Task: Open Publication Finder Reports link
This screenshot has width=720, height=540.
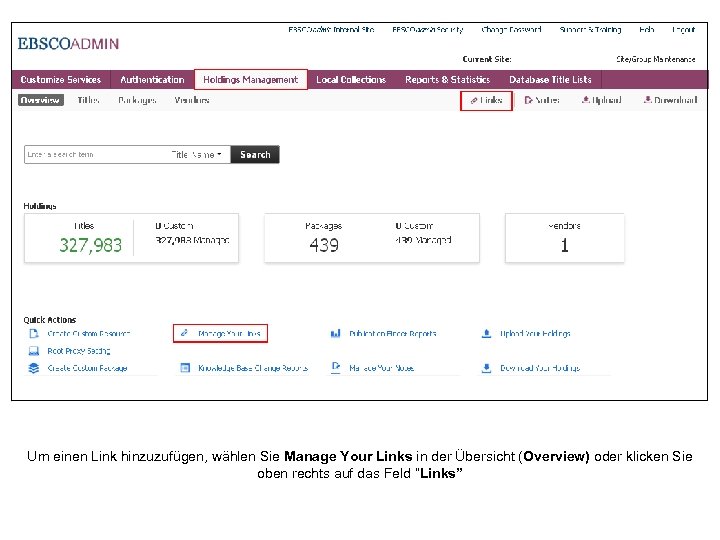Action: pyautogui.click(x=393, y=334)
